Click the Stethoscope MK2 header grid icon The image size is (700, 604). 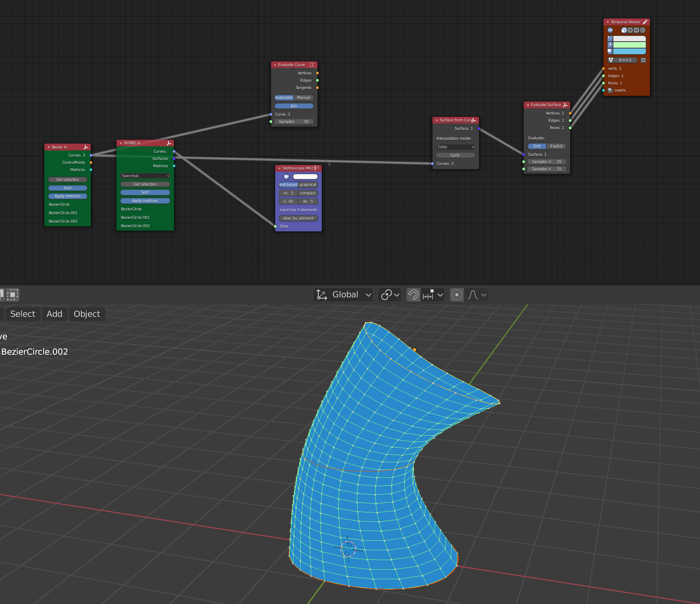[317, 168]
